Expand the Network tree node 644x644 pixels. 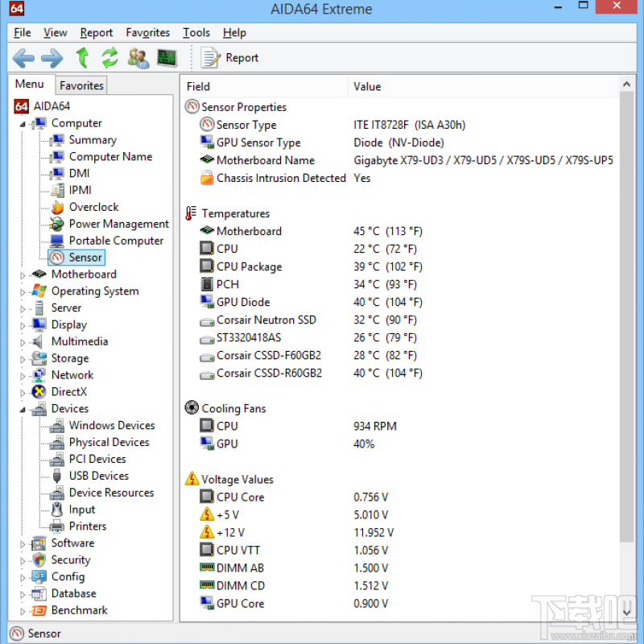(23, 376)
